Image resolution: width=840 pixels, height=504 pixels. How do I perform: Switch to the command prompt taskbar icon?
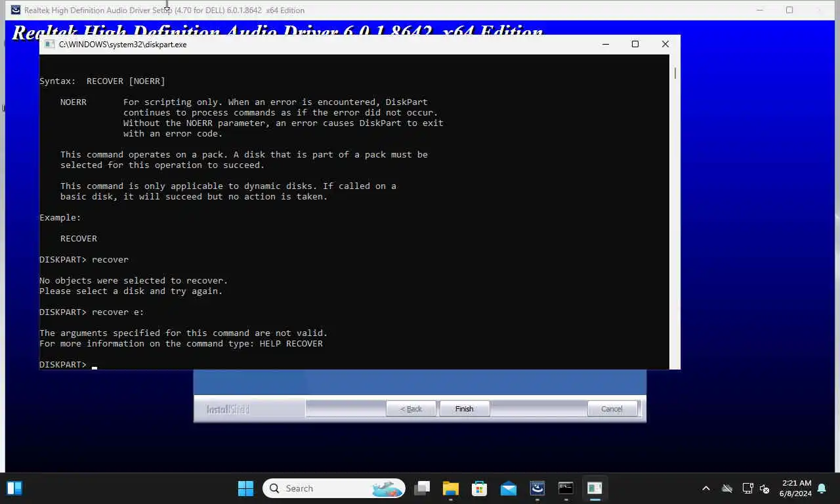[566, 488]
